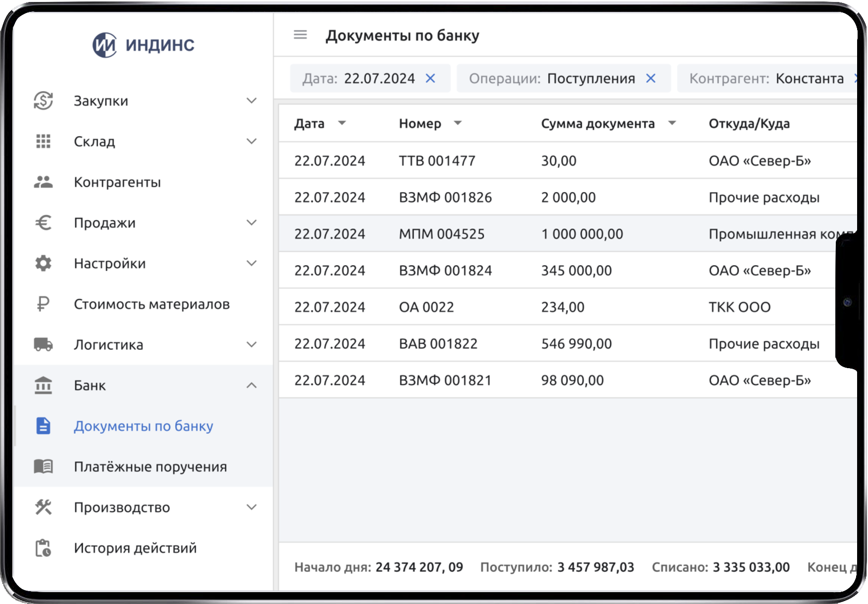868x604 pixels.
Task: Clear the Поступления operations filter
Action: click(x=651, y=78)
